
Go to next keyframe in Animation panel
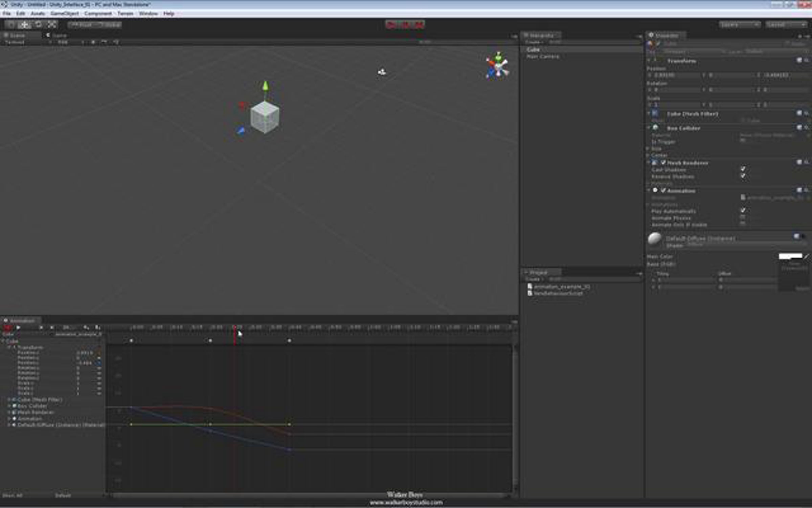(x=52, y=327)
